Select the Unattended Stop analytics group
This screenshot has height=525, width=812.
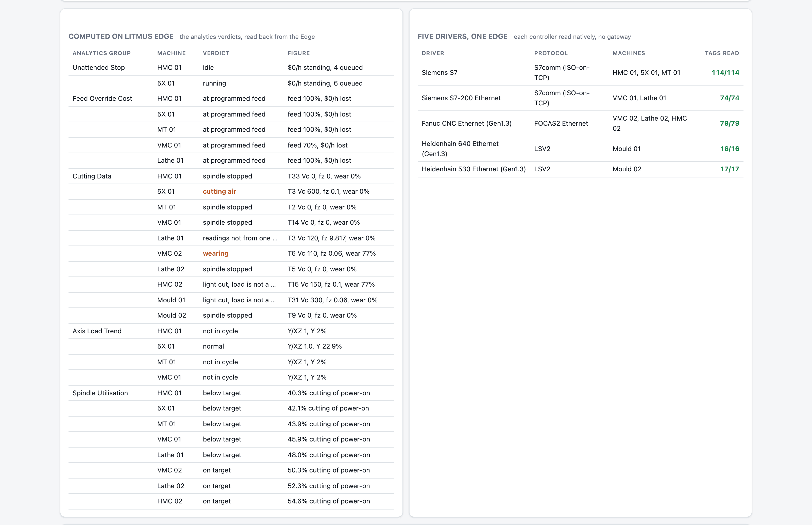point(98,68)
